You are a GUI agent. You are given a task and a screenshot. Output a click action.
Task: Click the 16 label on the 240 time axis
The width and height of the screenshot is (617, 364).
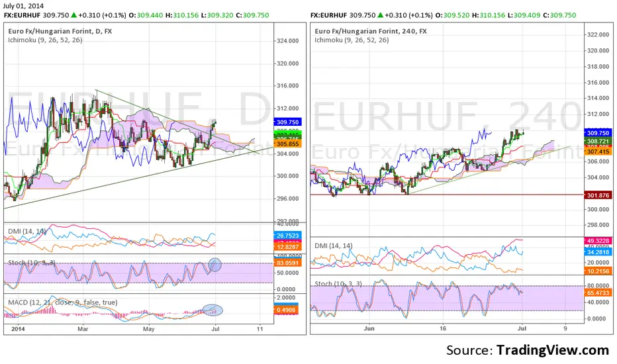point(443,328)
